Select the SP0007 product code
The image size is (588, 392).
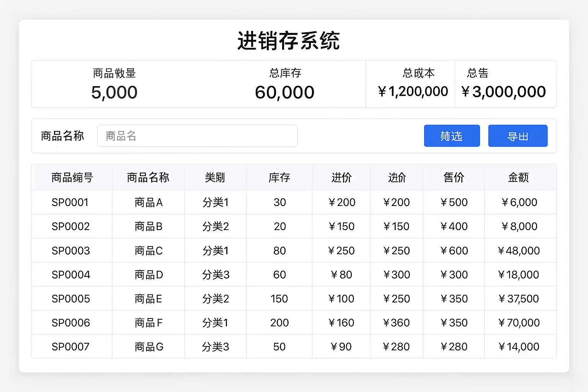(x=71, y=347)
